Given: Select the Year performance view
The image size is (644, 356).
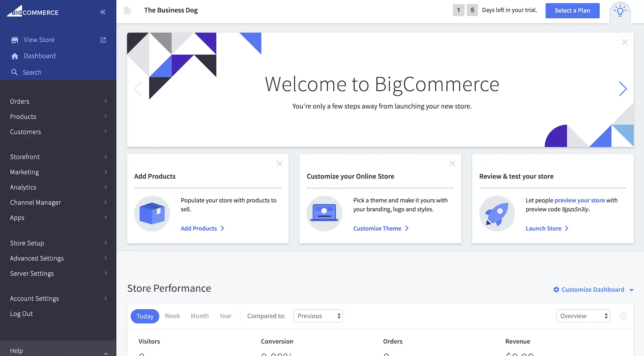Looking at the screenshot, I should pos(225,316).
